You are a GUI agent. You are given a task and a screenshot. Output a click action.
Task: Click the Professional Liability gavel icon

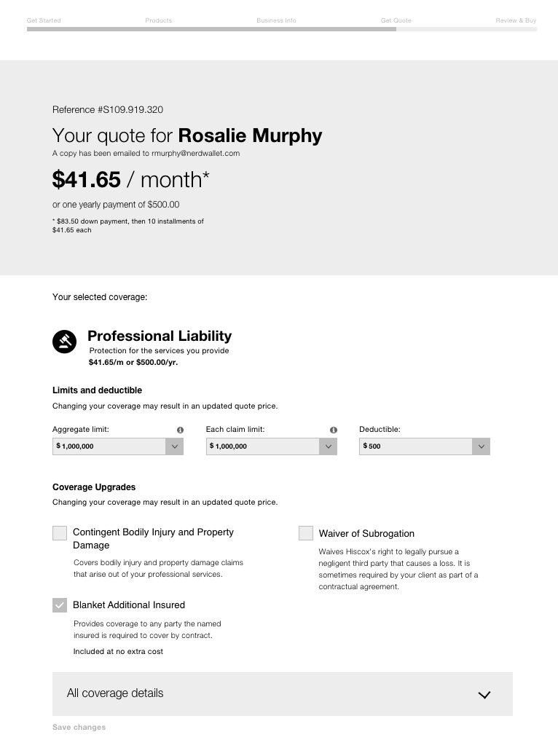[64, 341]
